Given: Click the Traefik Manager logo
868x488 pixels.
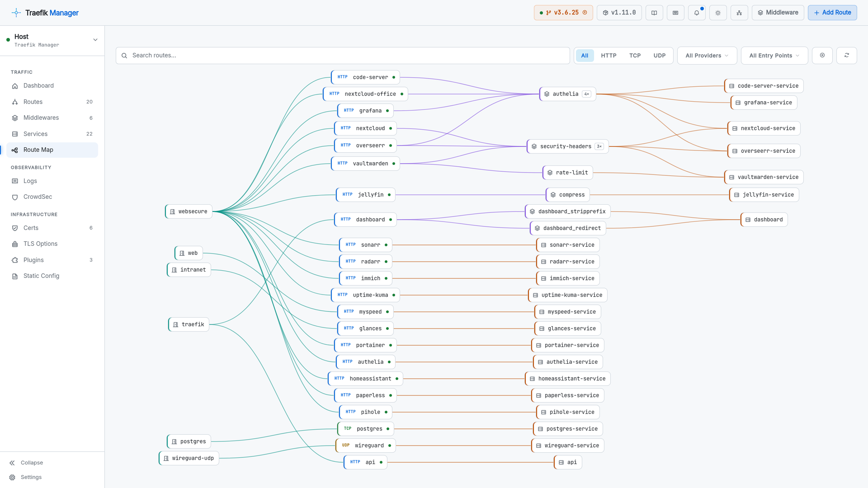Looking at the screenshot, I should [x=45, y=13].
